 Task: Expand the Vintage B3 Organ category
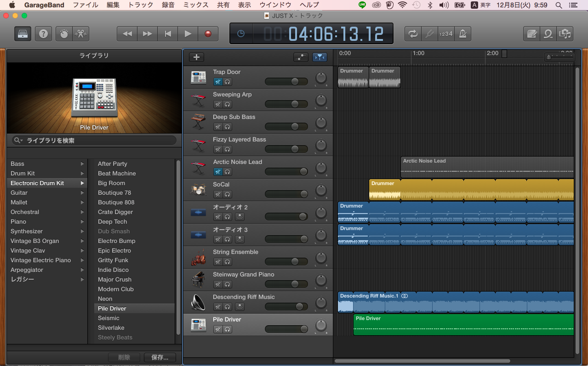(x=83, y=241)
